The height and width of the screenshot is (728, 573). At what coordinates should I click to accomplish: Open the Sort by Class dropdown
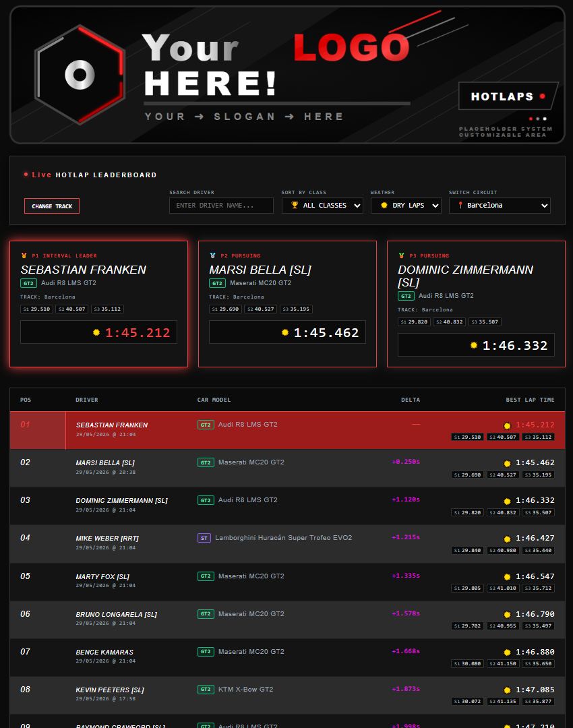coord(322,205)
